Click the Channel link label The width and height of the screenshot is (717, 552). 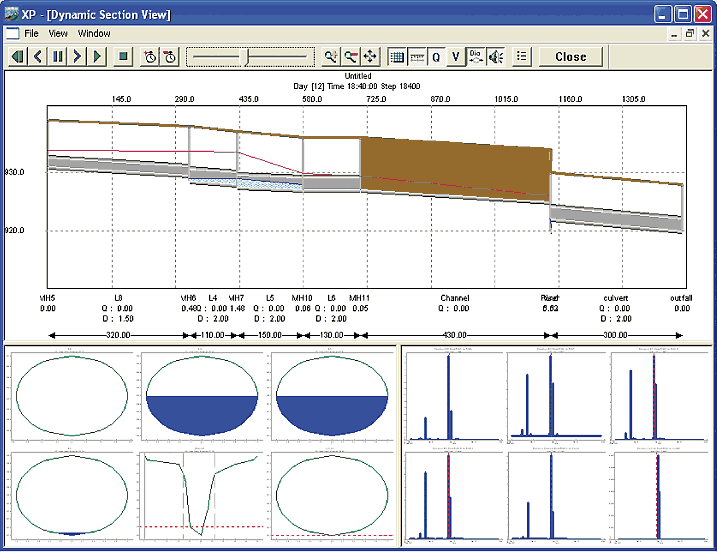(455, 298)
